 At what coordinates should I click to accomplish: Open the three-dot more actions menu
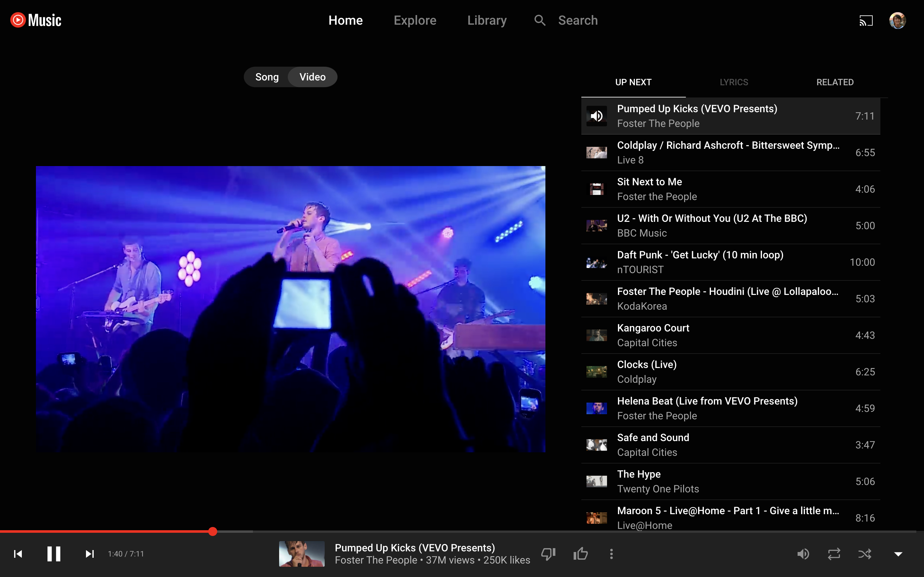[x=611, y=554]
